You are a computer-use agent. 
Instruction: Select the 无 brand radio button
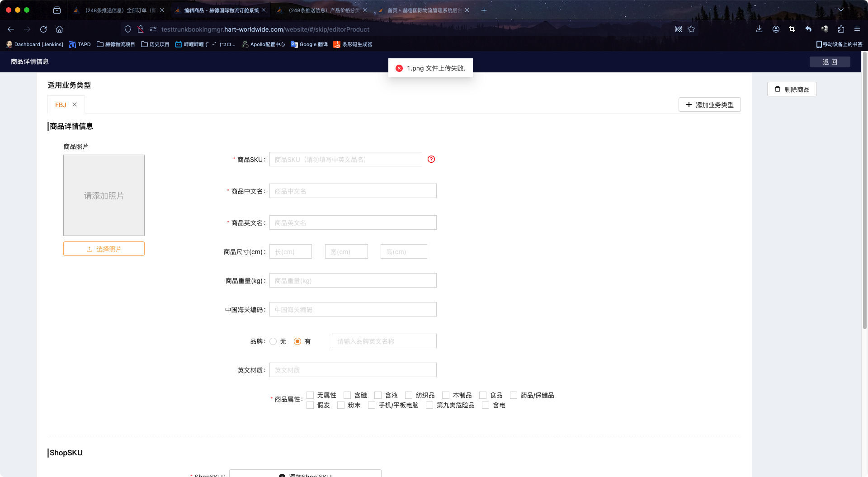click(273, 341)
